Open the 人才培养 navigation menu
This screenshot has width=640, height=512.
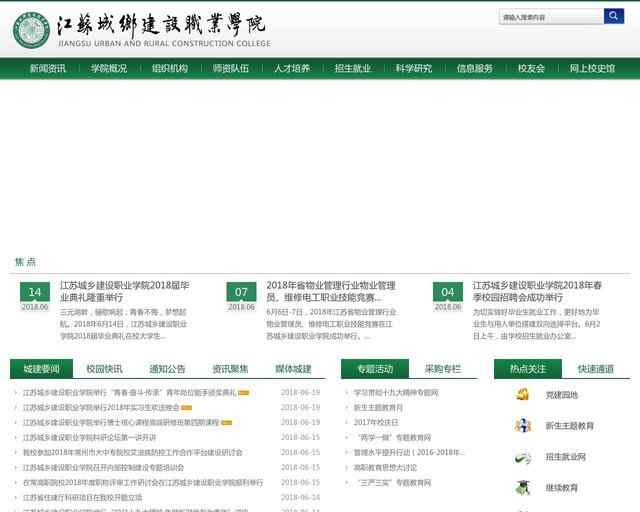292,68
